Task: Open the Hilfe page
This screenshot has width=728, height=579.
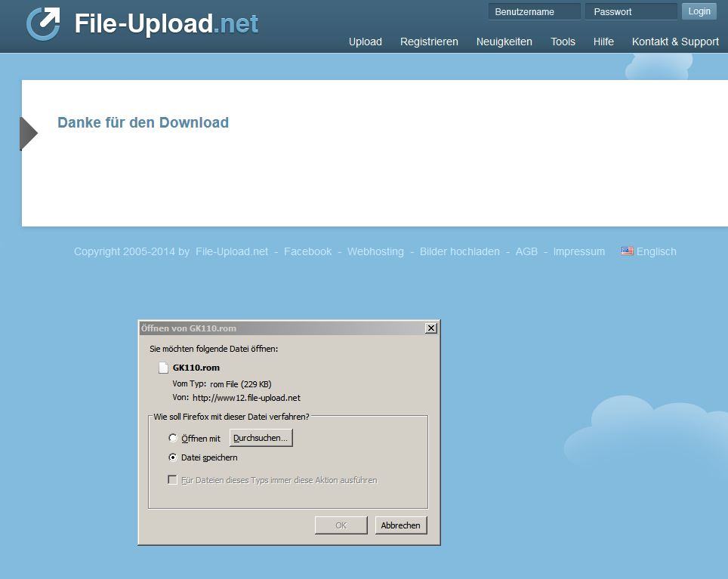Action: 603,42
